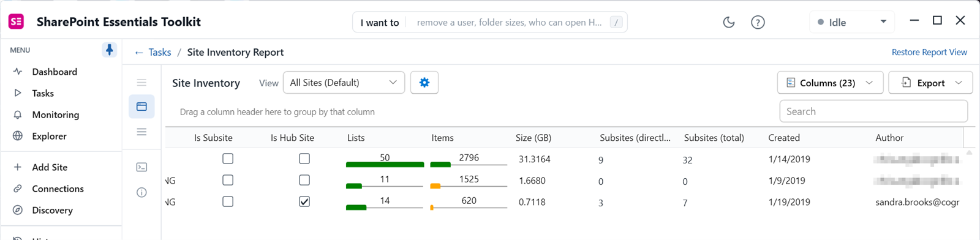
Task: Open Dashboard from the menu
Action: click(55, 72)
